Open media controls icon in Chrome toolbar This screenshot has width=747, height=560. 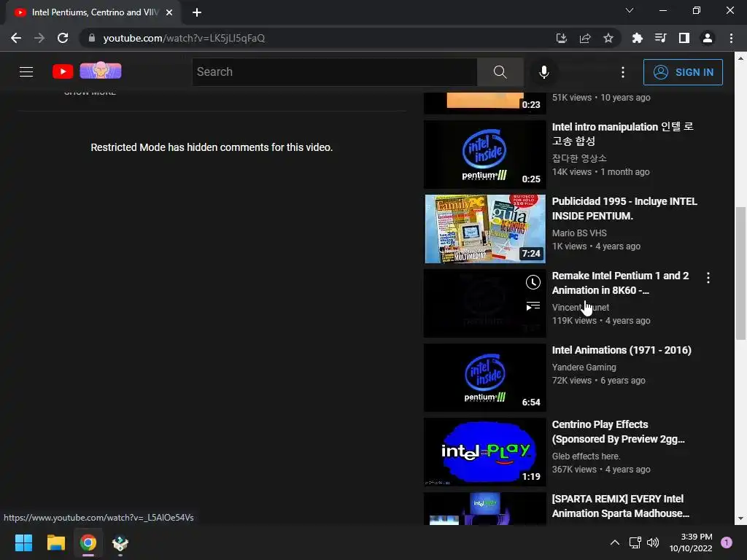click(660, 38)
